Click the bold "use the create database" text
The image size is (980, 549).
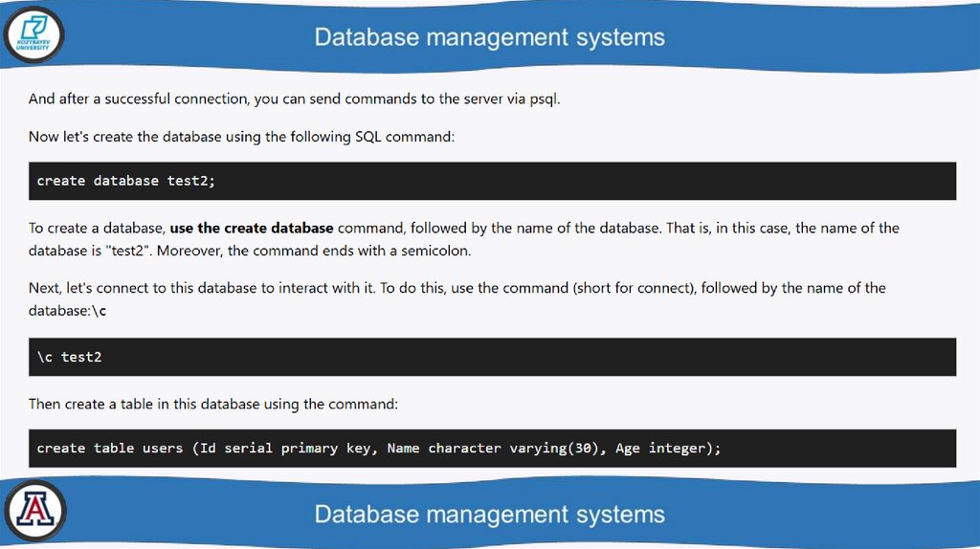pos(252,229)
